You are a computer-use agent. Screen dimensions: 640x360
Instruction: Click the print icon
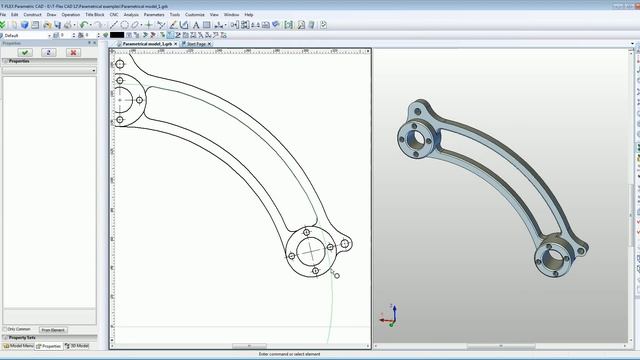pos(68,25)
